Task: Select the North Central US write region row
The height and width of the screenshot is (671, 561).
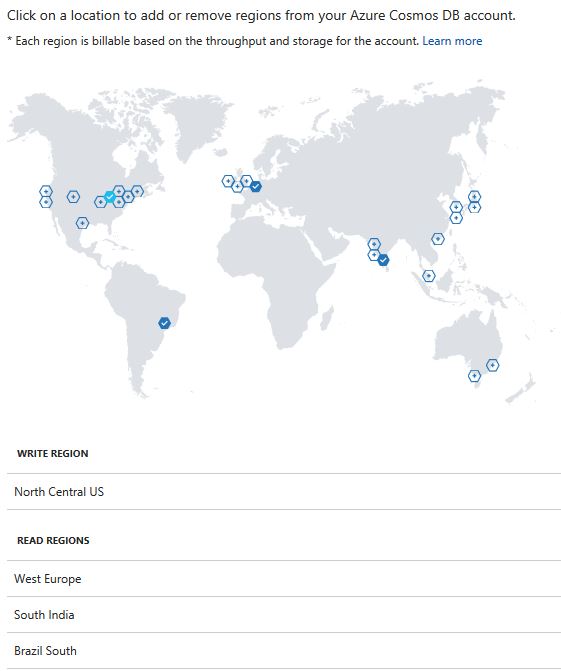Action: (284, 492)
